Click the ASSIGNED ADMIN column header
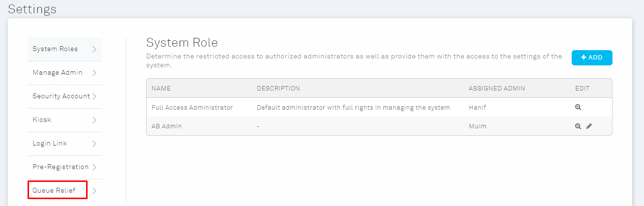The width and height of the screenshot is (644, 206). click(x=497, y=88)
